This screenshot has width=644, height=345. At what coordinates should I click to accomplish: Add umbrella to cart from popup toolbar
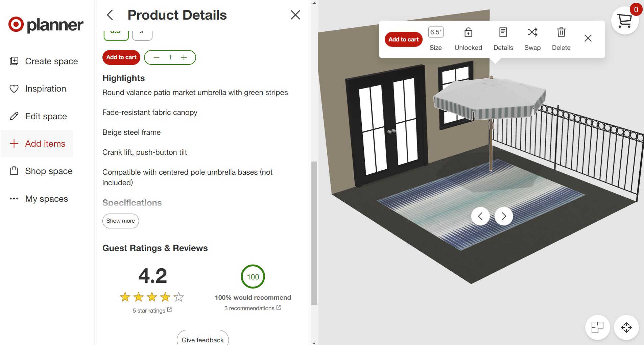pyautogui.click(x=404, y=39)
